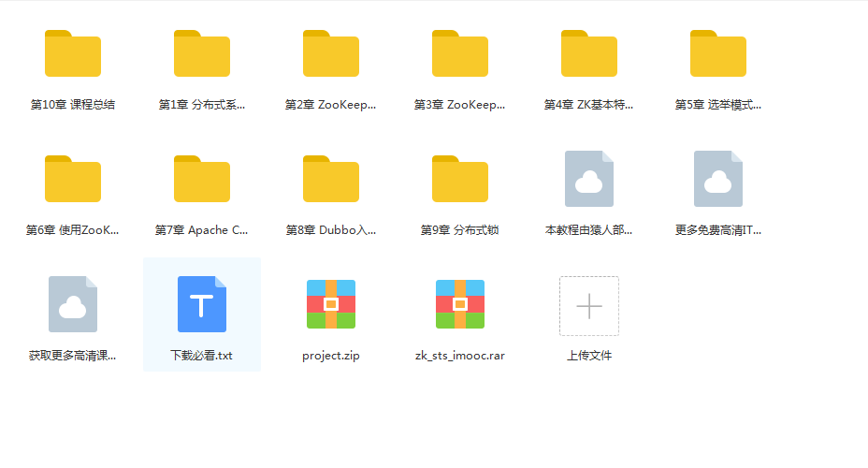Open the 第1章 分布式系 folder icon
The width and height of the screenshot is (868, 468).
point(202,54)
